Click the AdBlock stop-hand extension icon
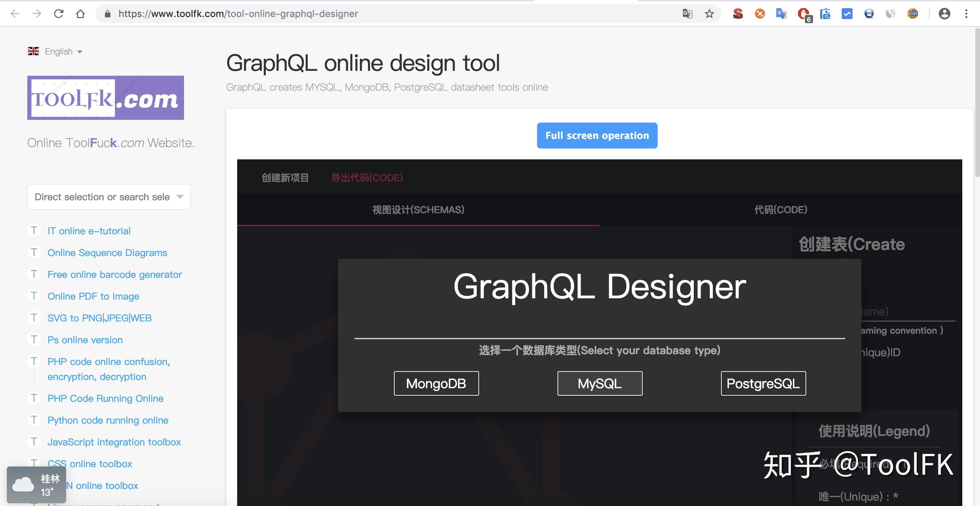The image size is (980, 506). (x=803, y=14)
